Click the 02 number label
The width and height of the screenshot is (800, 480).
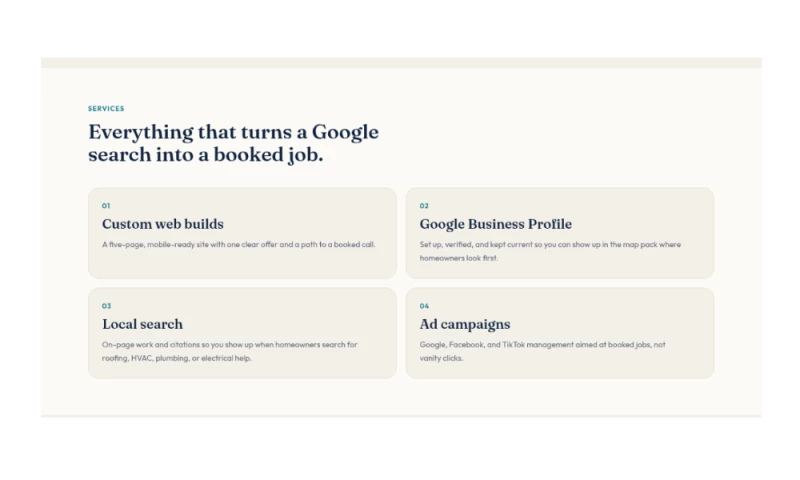[424, 206]
